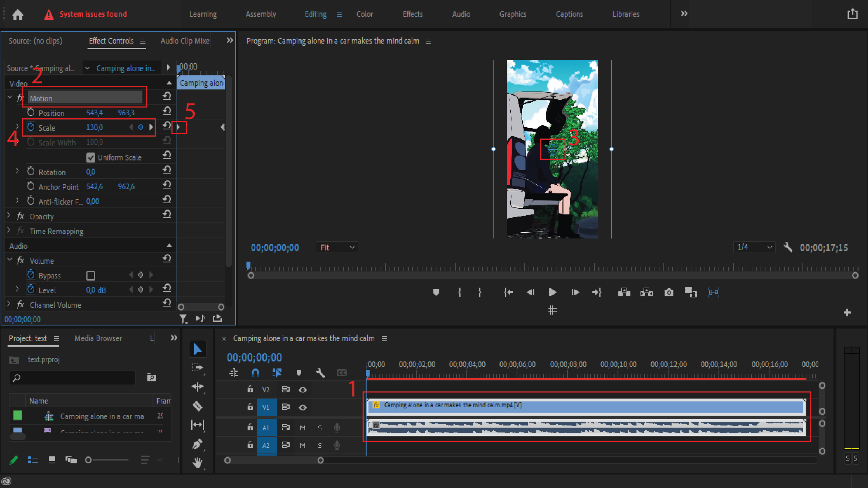Open the 1/4 playback resolution dropdown

(754, 247)
